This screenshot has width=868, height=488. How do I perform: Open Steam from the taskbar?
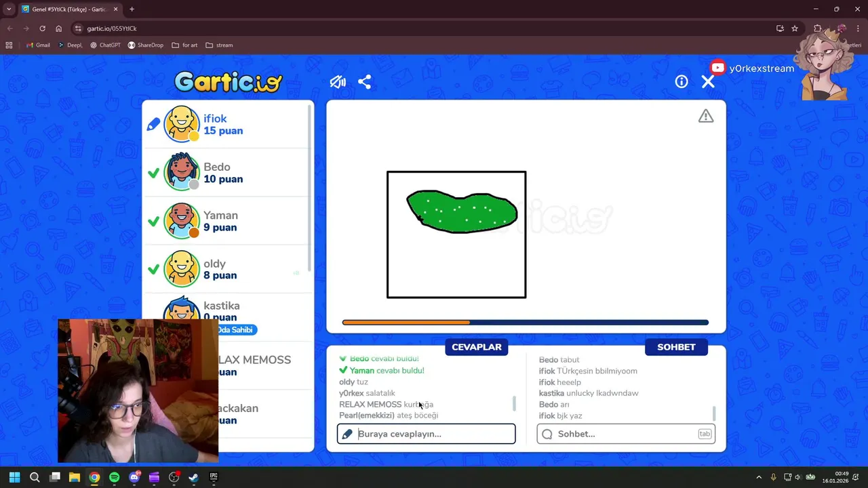click(193, 477)
